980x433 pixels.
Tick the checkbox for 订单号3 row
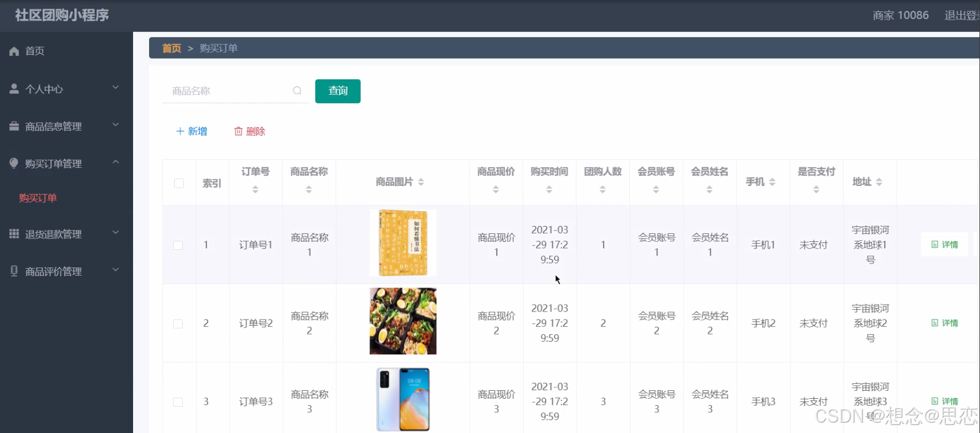click(178, 402)
